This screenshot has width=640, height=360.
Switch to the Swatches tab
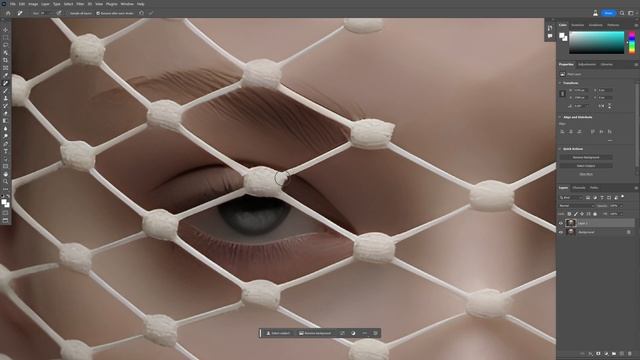[x=577, y=25]
